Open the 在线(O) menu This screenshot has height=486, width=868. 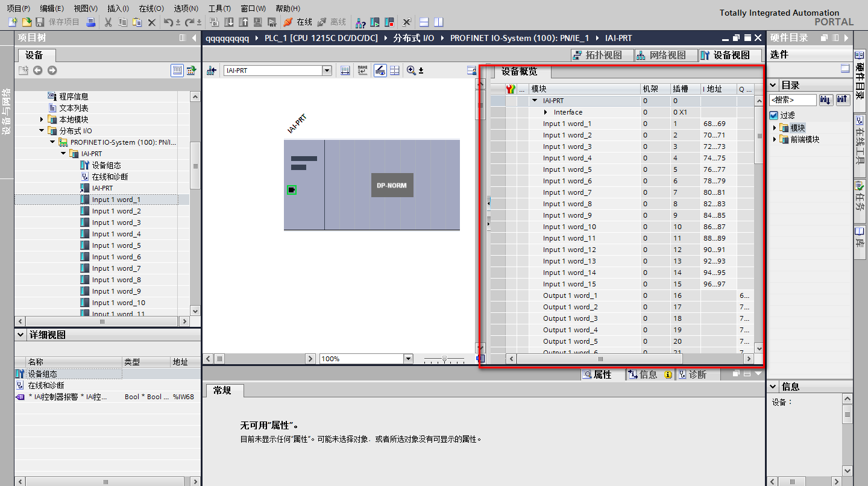click(x=151, y=8)
